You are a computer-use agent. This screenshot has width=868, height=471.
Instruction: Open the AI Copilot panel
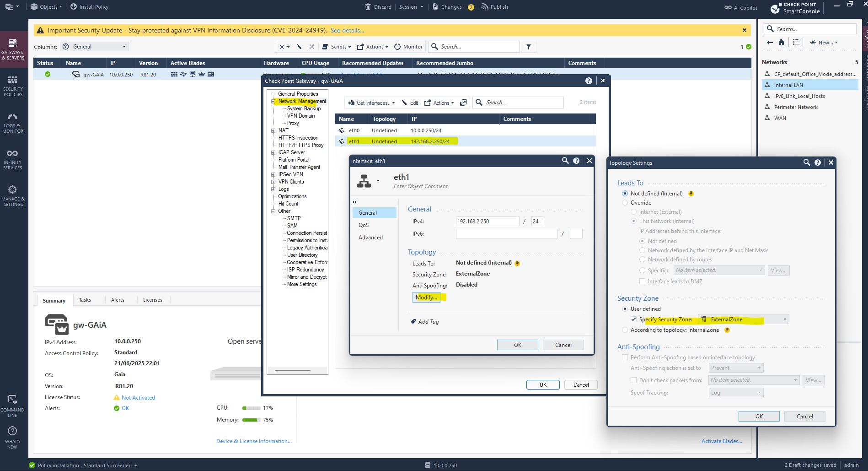click(741, 7)
